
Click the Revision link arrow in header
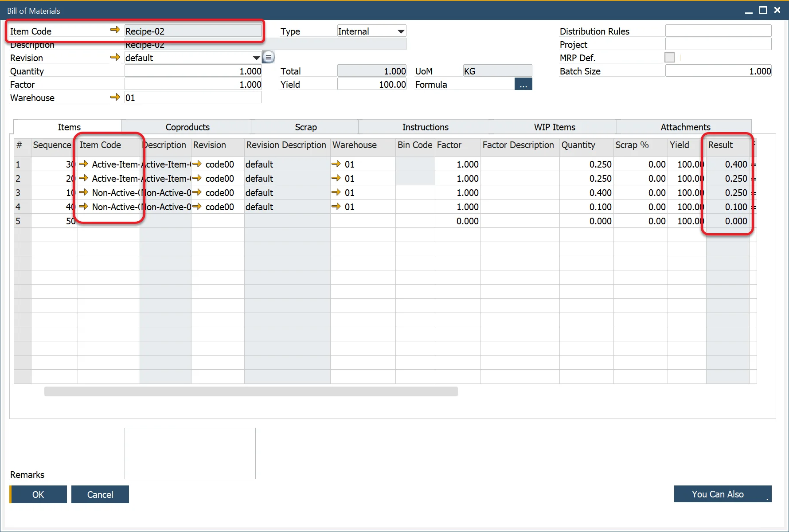(x=115, y=57)
